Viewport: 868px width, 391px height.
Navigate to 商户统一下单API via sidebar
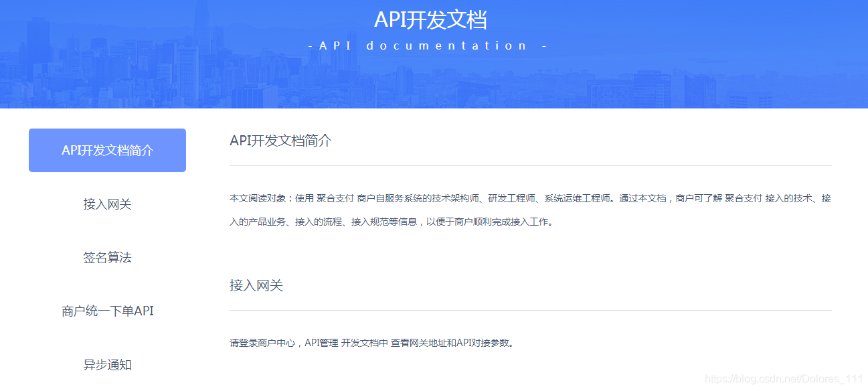pos(106,311)
